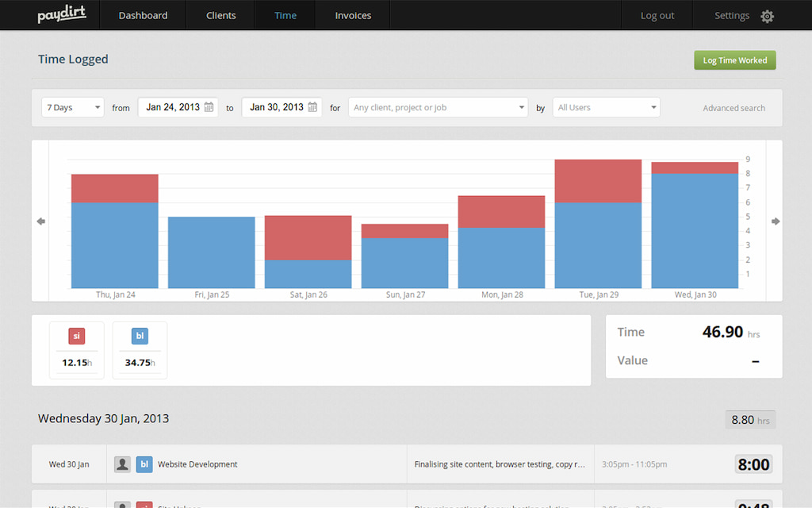Open the calendar for Jan 30 end date
Image resolution: width=812 pixels, height=508 pixels.
point(312,107)
